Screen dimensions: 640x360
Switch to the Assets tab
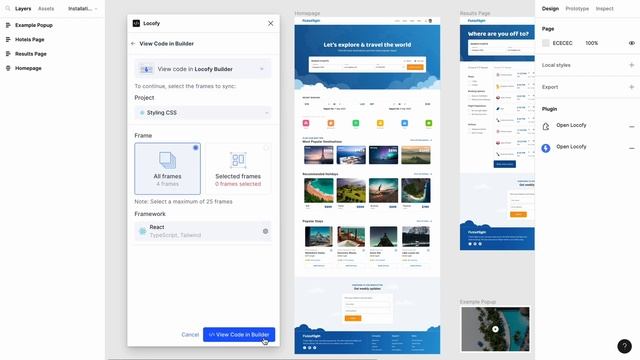point(46,8)
